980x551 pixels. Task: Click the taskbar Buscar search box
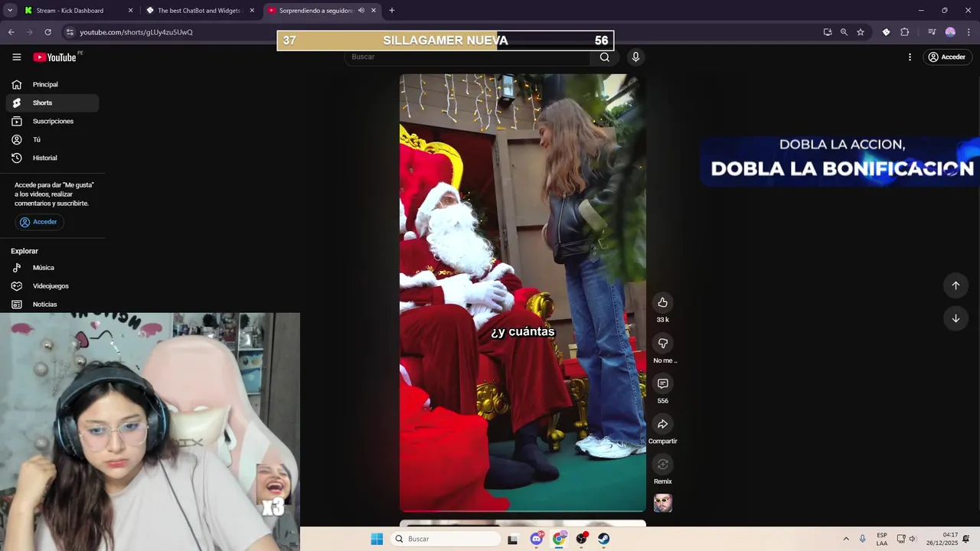pyautogui.click(x=446, y=539)
